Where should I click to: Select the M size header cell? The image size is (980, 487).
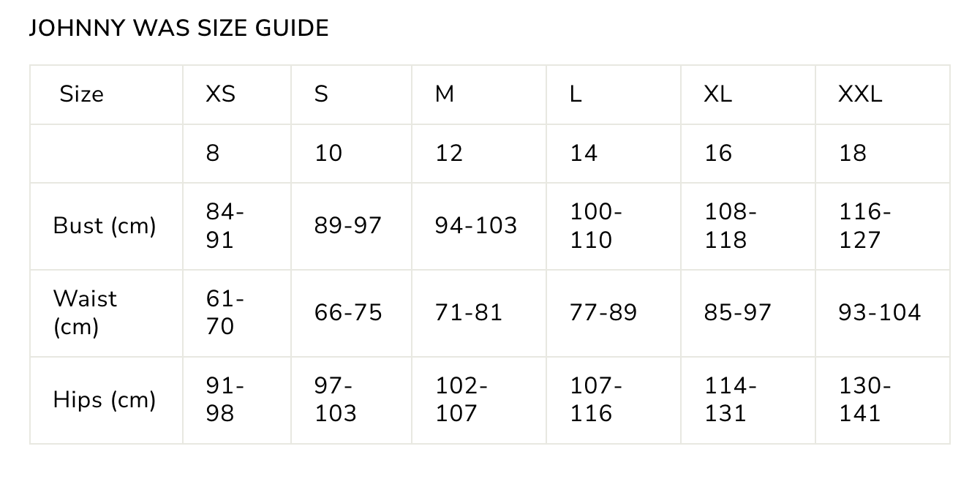coord(445,94)
